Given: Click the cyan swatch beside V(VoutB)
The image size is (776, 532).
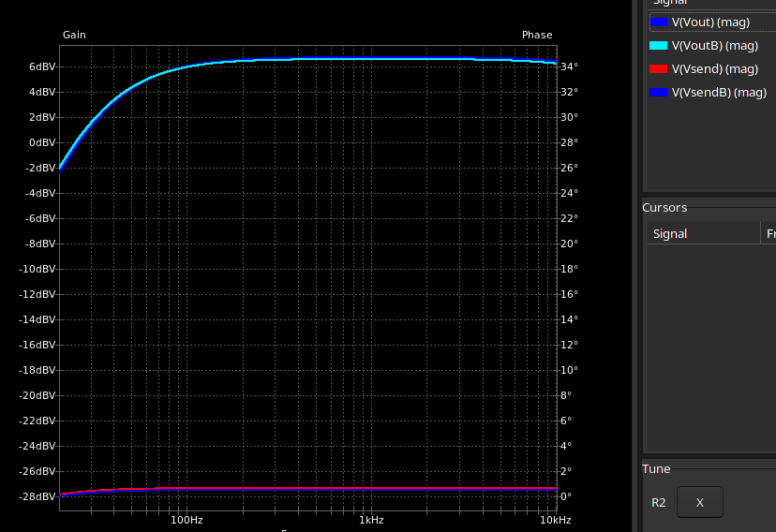Looking at the screenshot, I should [x=658, y=46].
